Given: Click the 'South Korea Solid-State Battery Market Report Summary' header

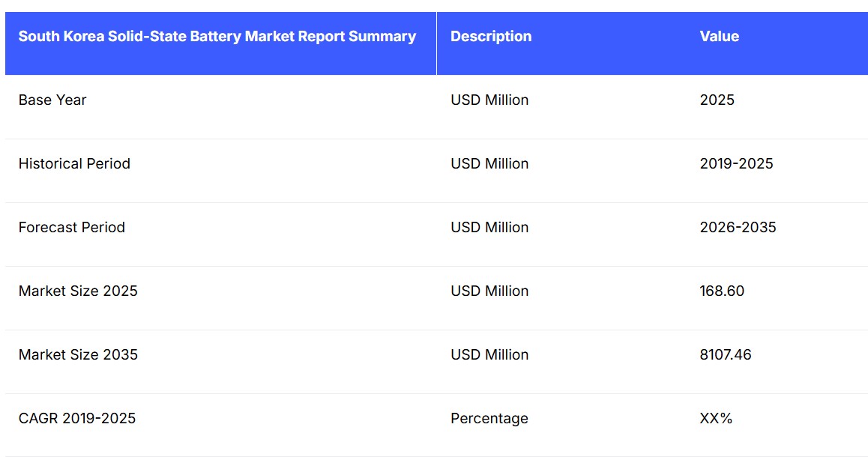Looking at the screenshot, I should (217, 37).
